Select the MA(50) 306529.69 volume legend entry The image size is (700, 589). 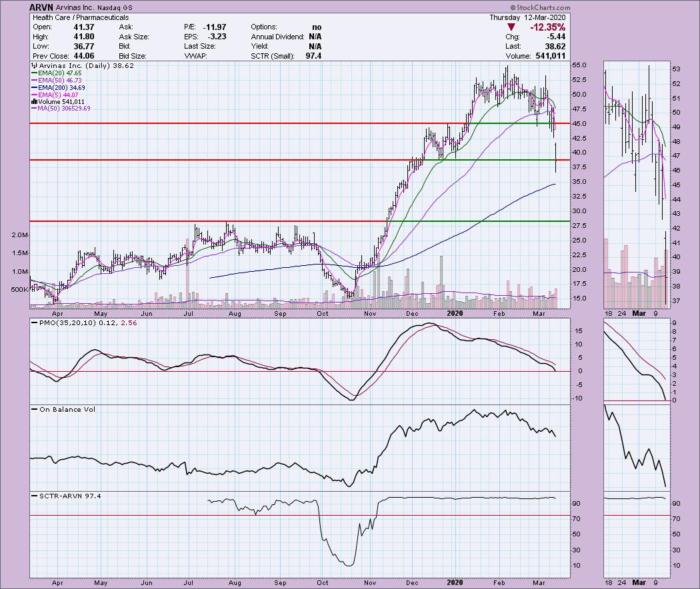coord(61,109)
